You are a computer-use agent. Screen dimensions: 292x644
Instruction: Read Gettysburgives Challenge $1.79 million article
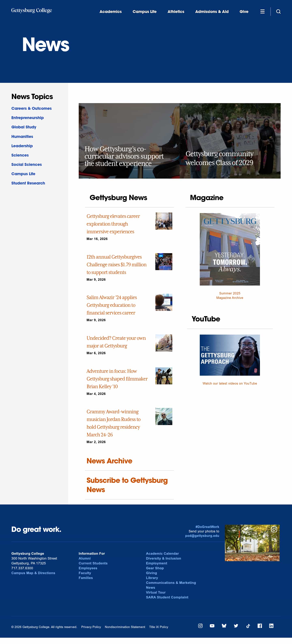pyautogui.click(x=116, y=264)
